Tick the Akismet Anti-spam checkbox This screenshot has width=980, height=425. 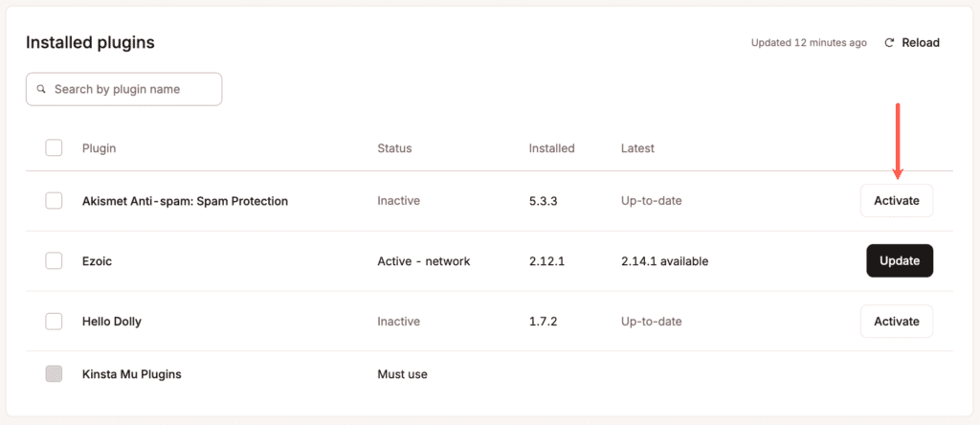click(55, 201)
